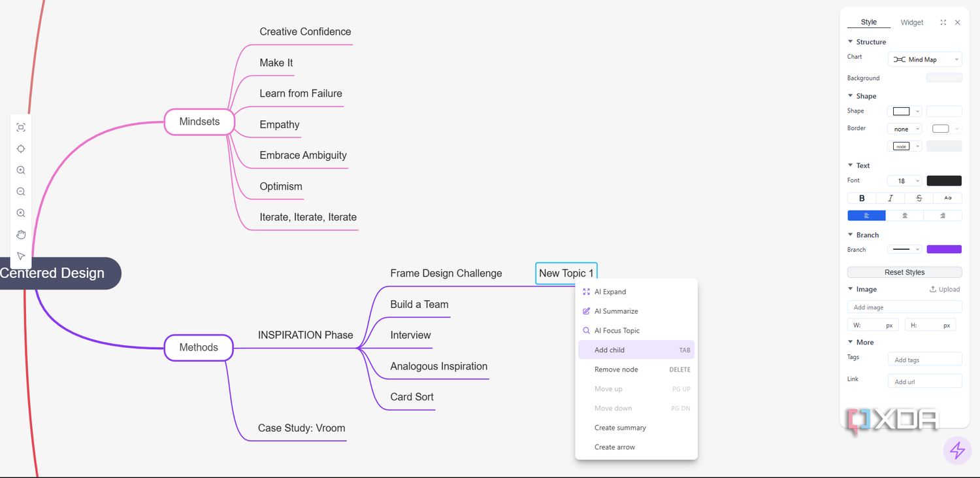The width and height of the screenshot is (980, 478).
Task: Click the AI Focus Topic search icon
Action: pyautogui.click(x=587, y=331)
